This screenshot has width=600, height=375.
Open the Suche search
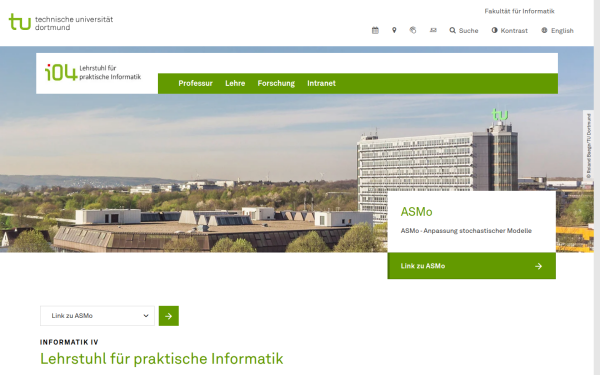pyautogui.click(x=464, y=31)
